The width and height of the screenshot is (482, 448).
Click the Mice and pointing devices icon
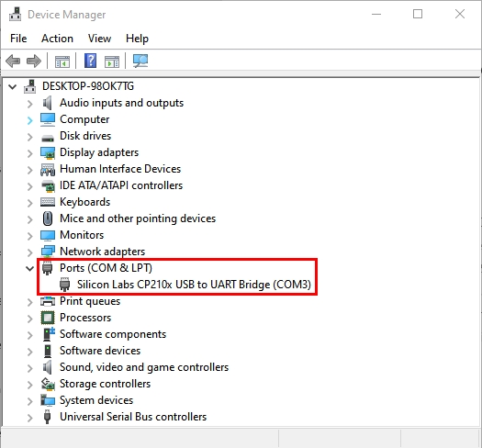48,218
